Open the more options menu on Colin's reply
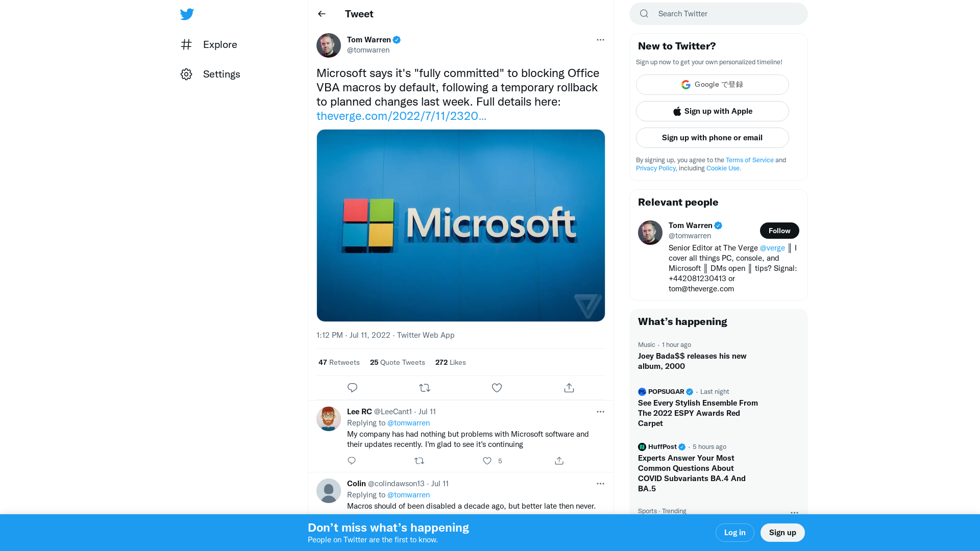 pyautogui.click(x=600, y=484)
